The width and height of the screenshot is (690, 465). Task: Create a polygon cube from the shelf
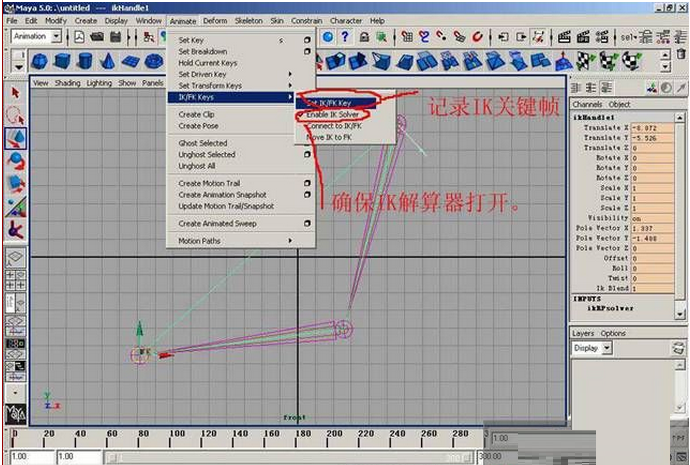pyautogui.click(x=62, y=61)
